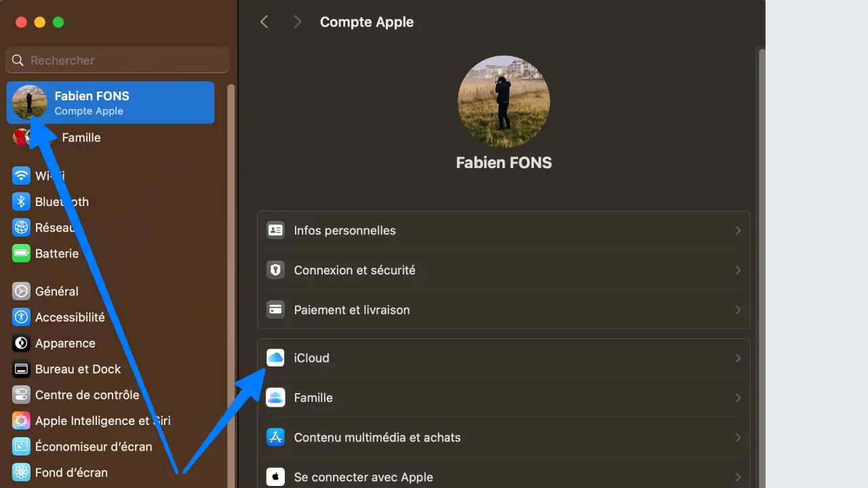Click the sidebar vertical scrollbar

tap(231, 285)
